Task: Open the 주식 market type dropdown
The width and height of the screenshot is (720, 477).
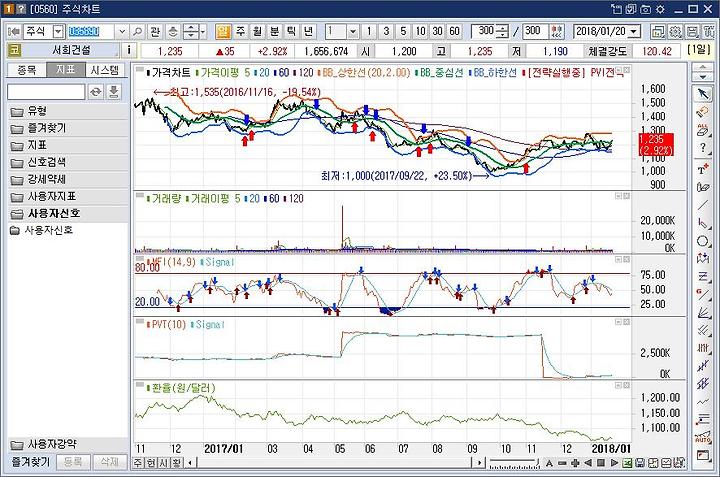Action: click(58, 32)
